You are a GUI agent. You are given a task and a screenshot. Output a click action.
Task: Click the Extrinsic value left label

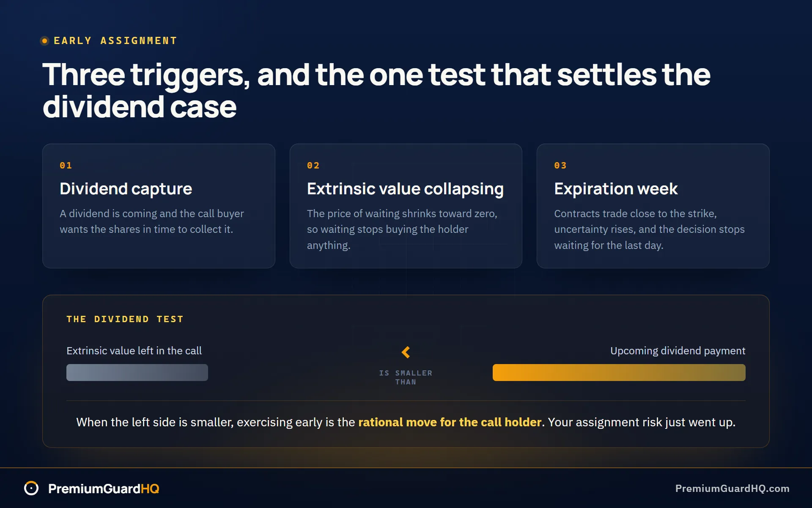134,351
